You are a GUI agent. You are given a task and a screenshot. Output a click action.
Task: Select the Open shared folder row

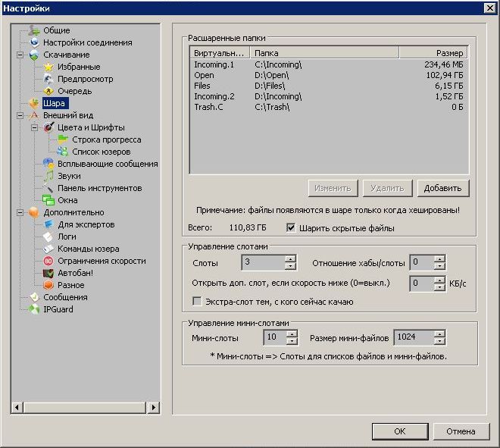click(329, 75)
